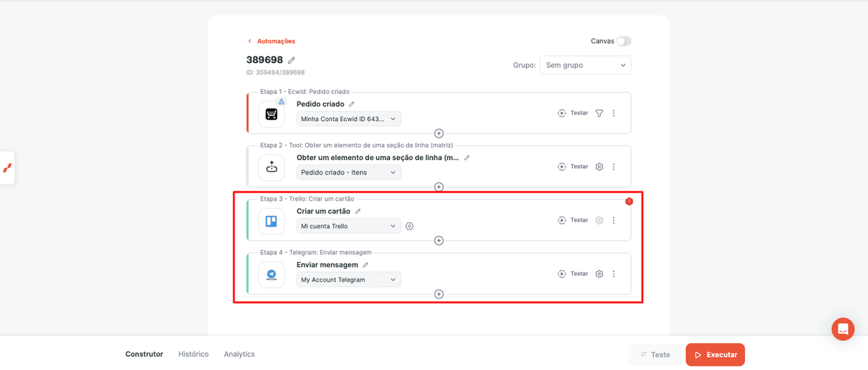Rename Pedido criado step pencil icon
Image resolution: width=868 pixels, height=370 pixels.
352,104
